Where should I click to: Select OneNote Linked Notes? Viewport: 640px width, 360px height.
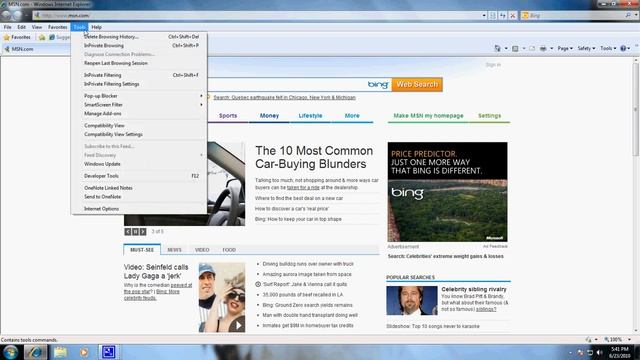(x=139, y=188)
